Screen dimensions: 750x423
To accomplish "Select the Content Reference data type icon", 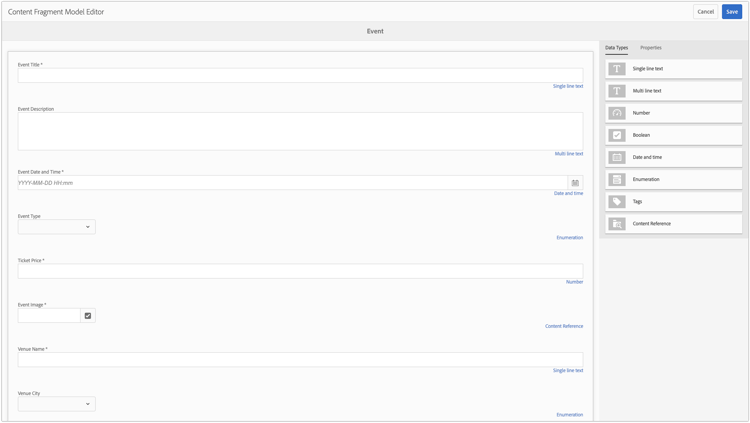I will tap(617, 223).
